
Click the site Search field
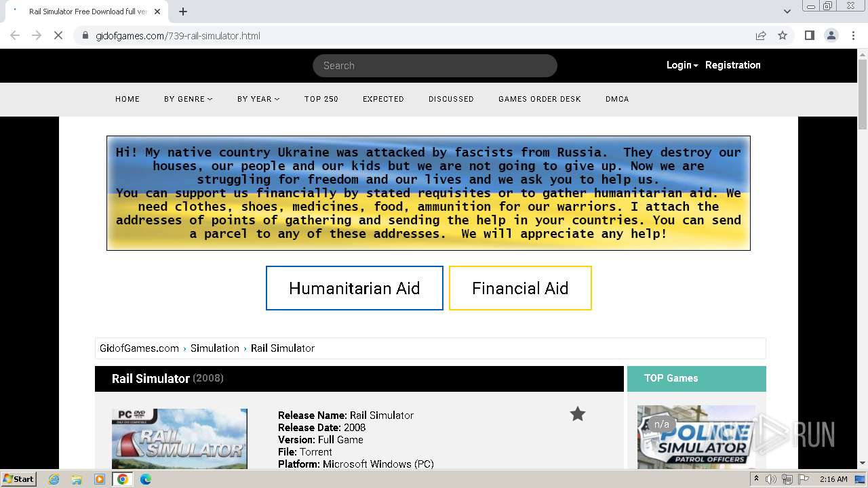pyautogui.click(x=435, y=66)
